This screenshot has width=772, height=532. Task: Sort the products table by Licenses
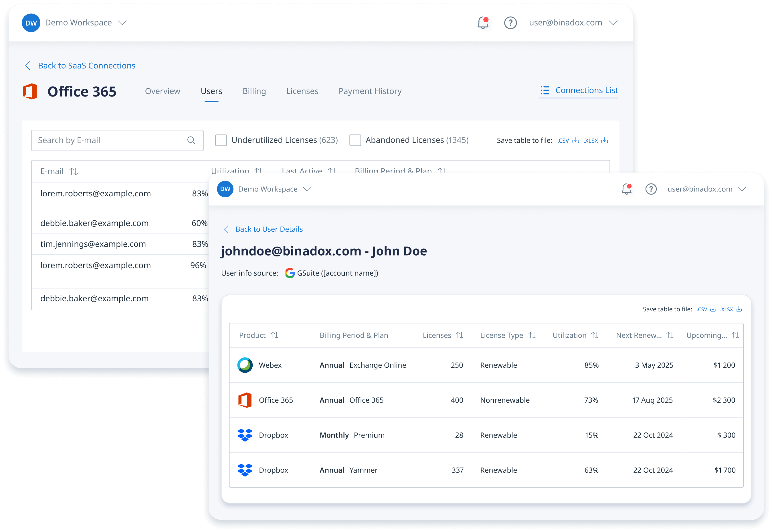(460, 335)
